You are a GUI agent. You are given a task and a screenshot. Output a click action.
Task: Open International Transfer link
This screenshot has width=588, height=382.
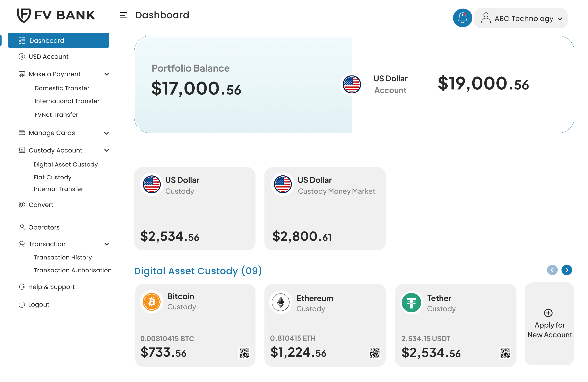(67, 101)
